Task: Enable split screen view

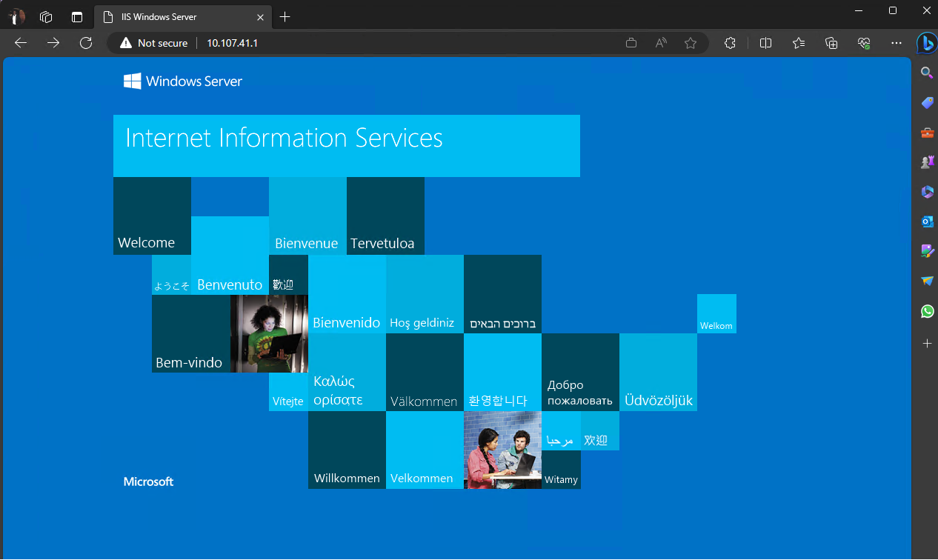Action: point(765,43)
